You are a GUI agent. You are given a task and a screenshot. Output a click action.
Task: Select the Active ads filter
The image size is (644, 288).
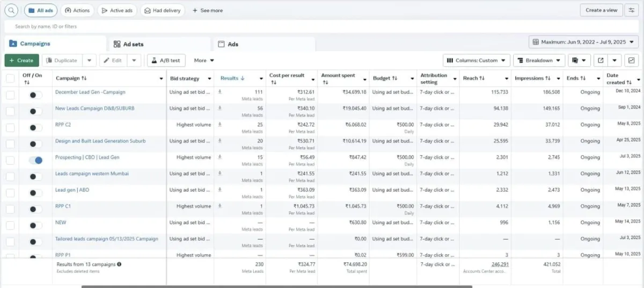click(118, 10)
